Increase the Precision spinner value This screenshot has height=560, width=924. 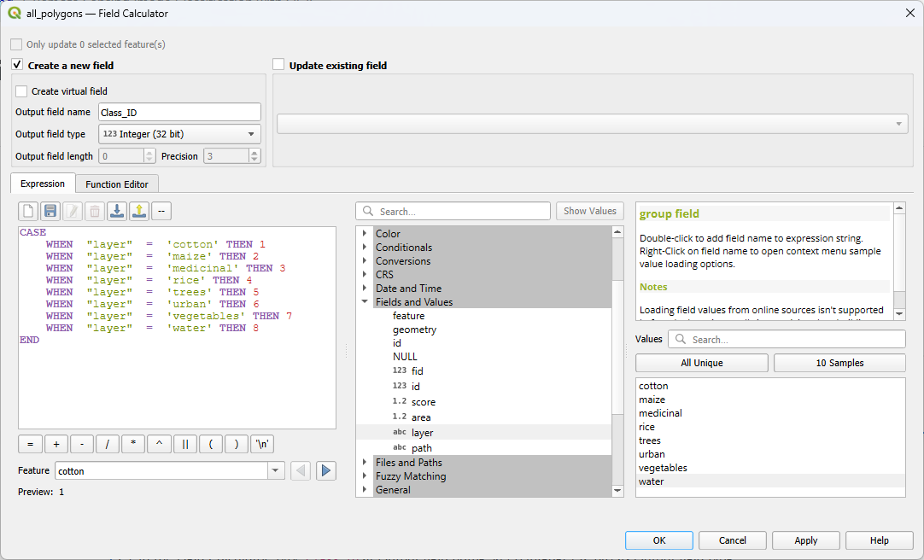pyautogui.click(x=254, y=153)
